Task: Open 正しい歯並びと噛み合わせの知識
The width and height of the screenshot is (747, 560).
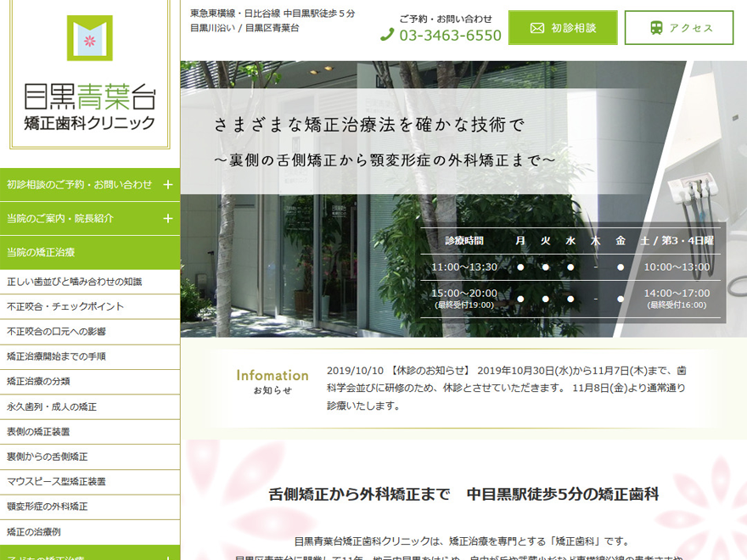Action: click(x=90, y=282)
